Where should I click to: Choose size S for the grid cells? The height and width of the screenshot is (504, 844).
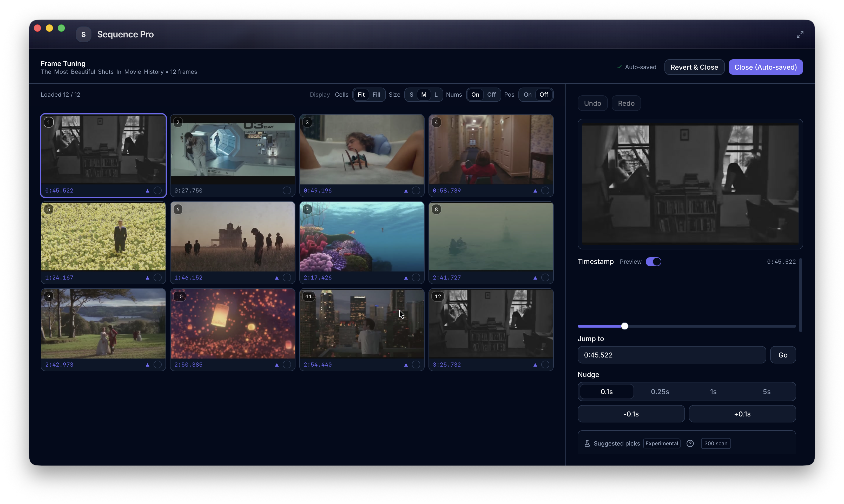411,95
